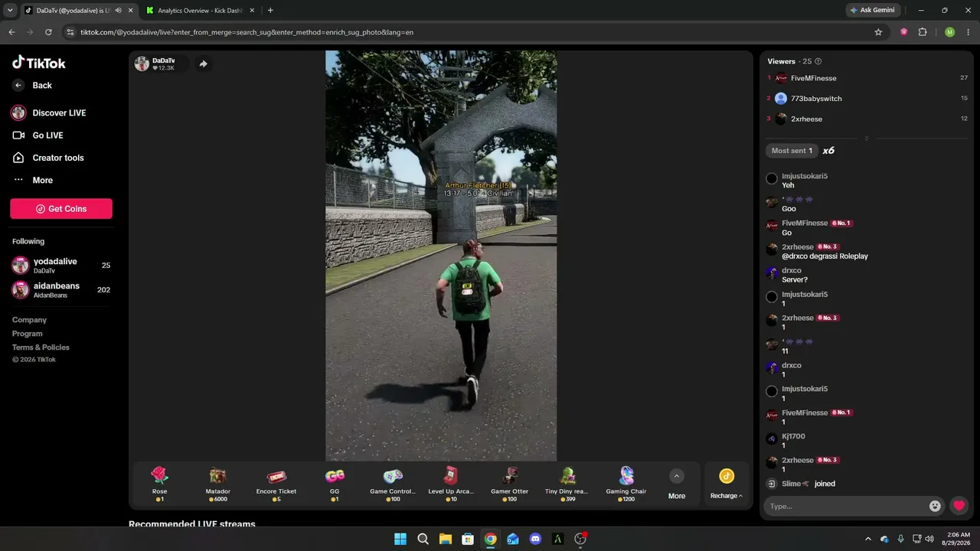Open Windows taskbar Search
This screenshot has width=980, height=551.
[x=423, y=539]
